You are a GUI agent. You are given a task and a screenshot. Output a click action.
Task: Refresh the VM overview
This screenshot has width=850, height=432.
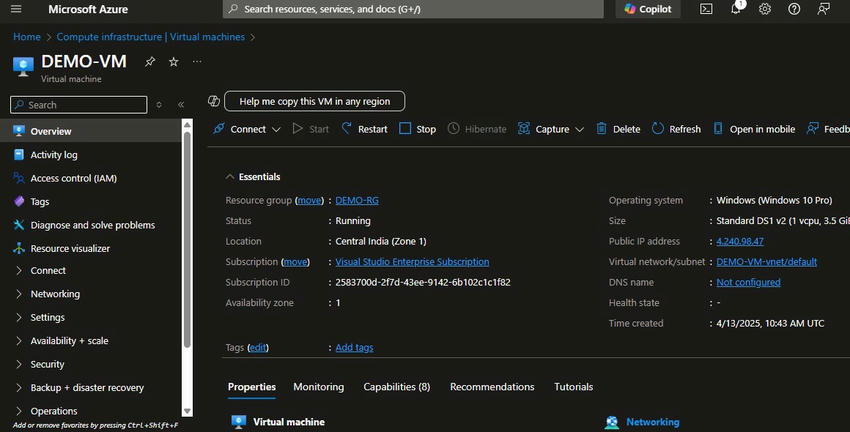pyautogui.click(x=676, y=129)
